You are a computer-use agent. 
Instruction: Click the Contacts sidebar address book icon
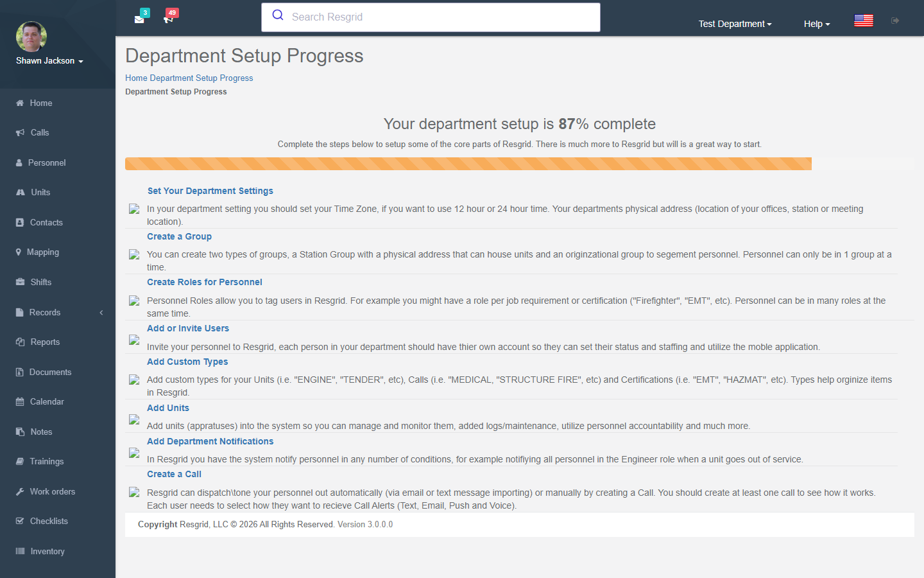click(x=19, y=223)
